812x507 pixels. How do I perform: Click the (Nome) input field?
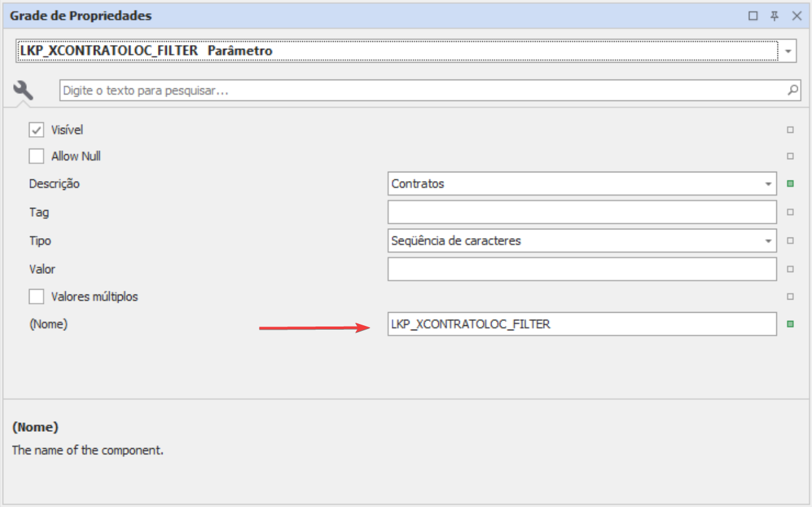[582, 324]
